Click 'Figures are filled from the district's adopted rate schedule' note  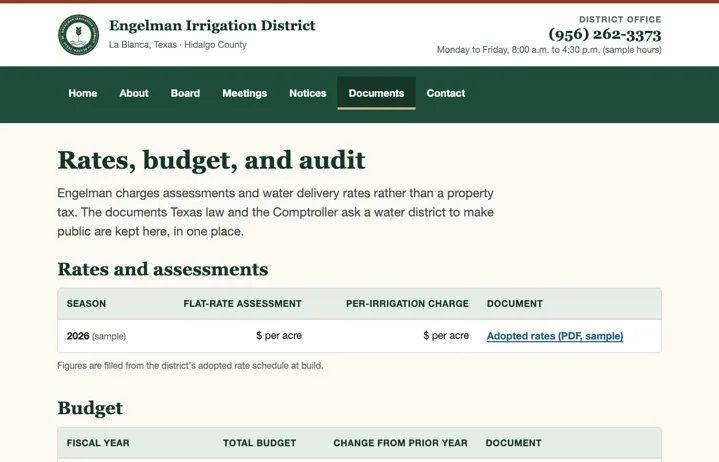(190, 366)
